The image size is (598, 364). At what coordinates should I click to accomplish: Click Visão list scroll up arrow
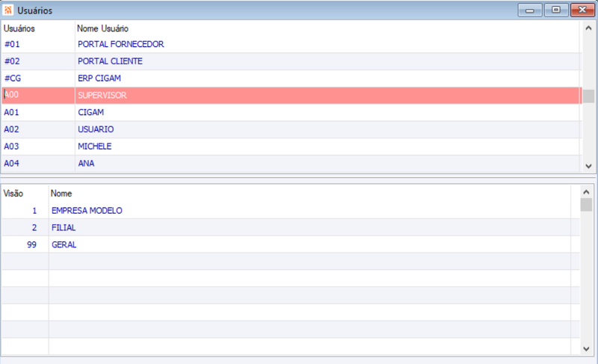coord(586,192)
